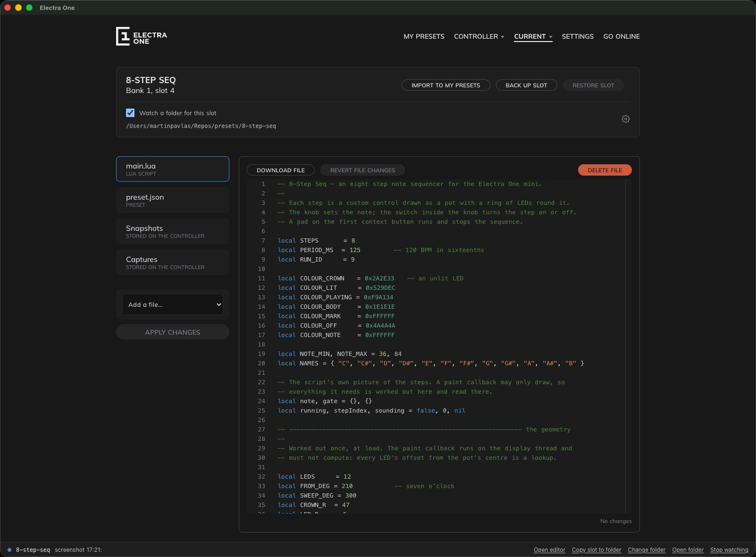
Task: Click the red DELETE FILE button
Action: point(605,170)
